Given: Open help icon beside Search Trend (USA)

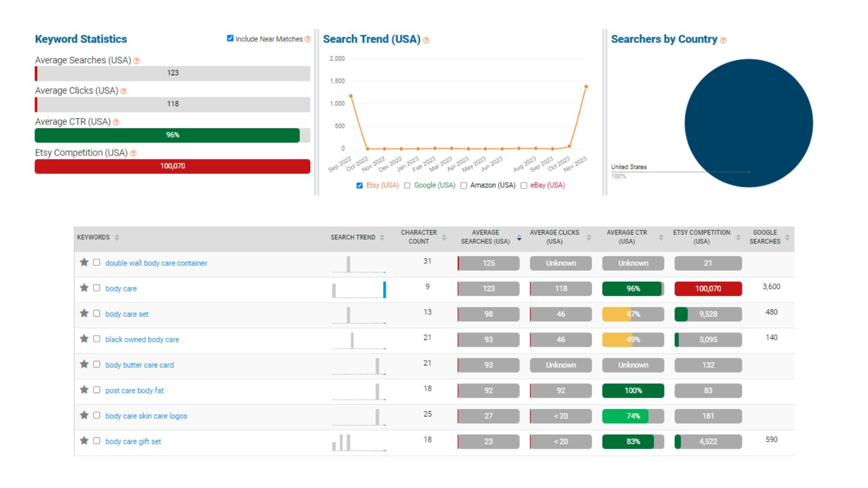Looking at the screenshot, I should 426,41.
